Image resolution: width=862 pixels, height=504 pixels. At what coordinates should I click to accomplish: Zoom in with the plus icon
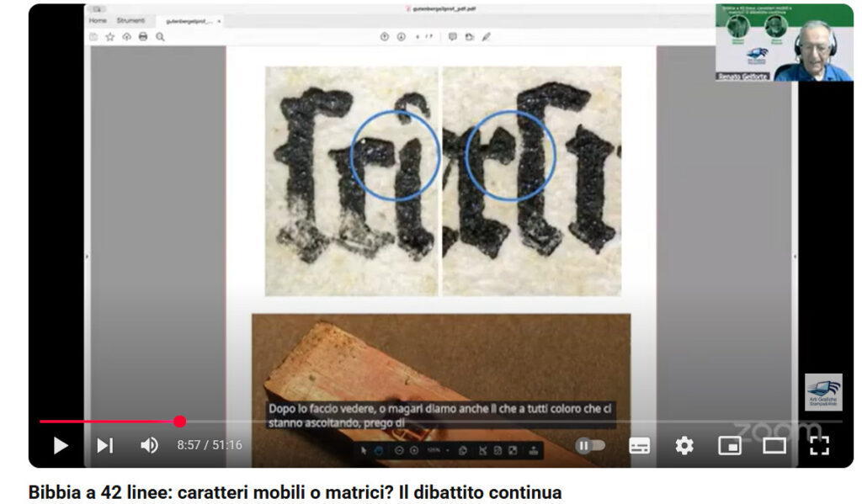pyautogui.click(x=414, y=449)
